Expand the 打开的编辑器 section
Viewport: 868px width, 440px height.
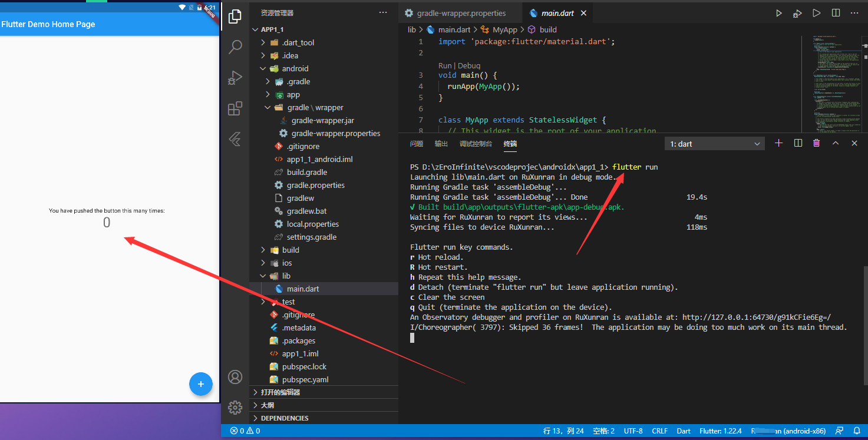[x=324, y=392]
